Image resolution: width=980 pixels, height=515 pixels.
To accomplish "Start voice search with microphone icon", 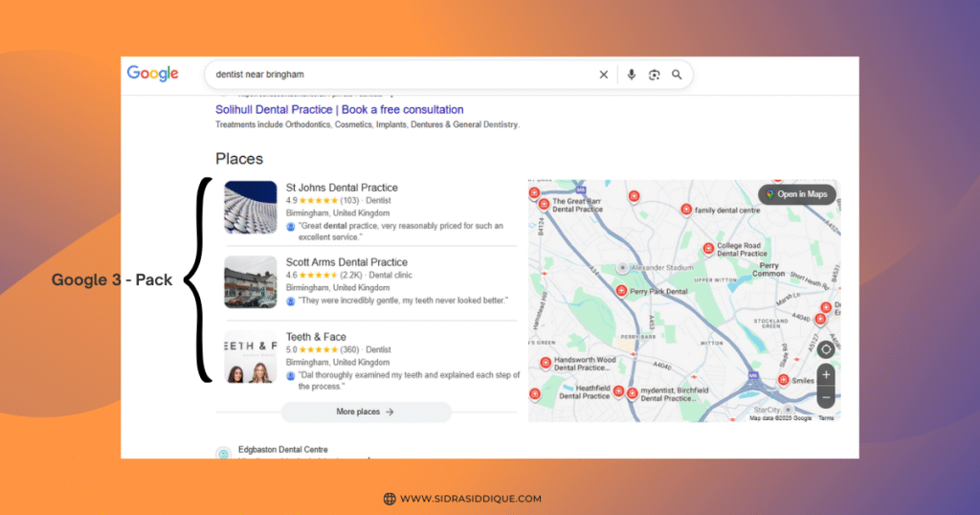I will (x=632, y=75).
